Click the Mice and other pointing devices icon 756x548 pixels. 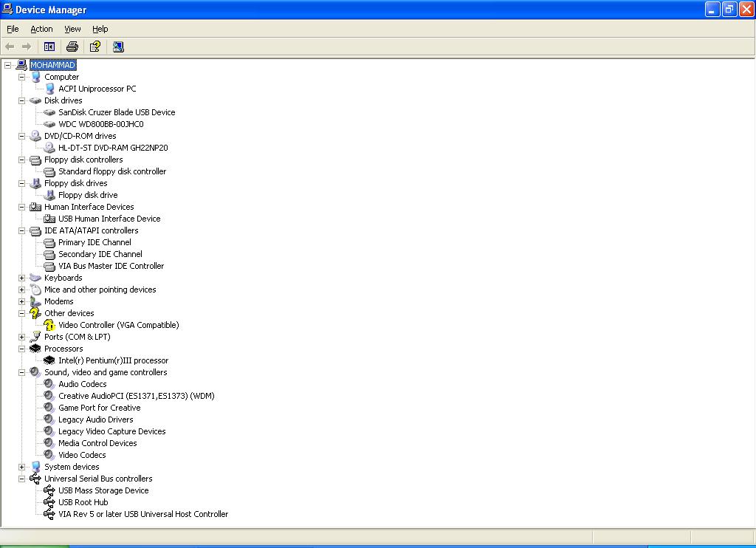35,290
